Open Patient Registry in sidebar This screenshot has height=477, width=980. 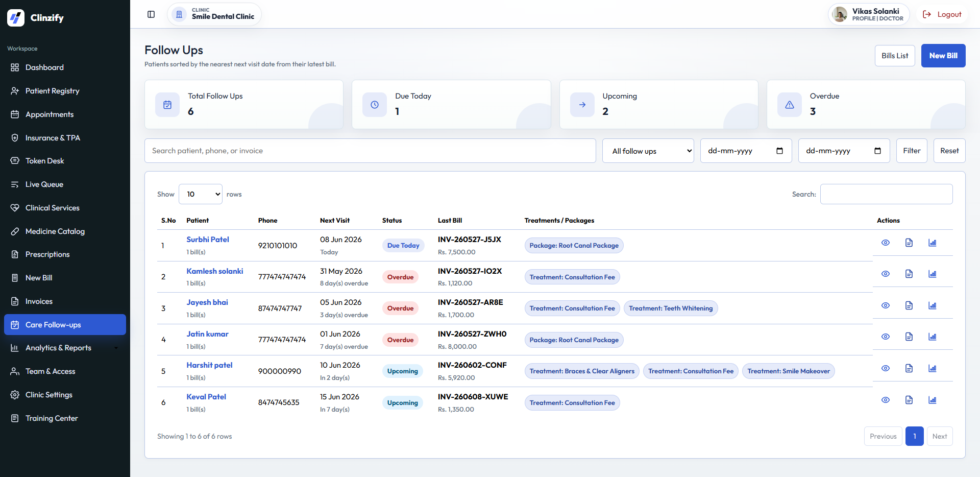(x=65, y=91)
